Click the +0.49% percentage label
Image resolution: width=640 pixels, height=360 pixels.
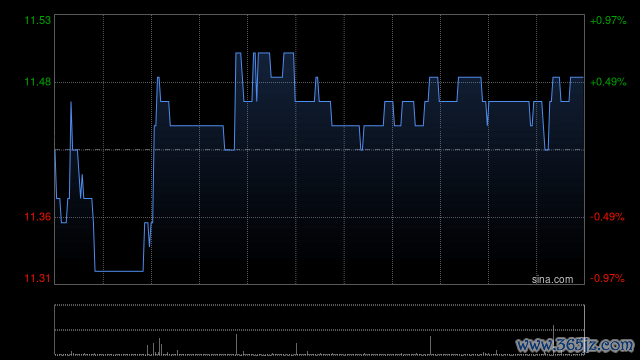tap(608, 82)
